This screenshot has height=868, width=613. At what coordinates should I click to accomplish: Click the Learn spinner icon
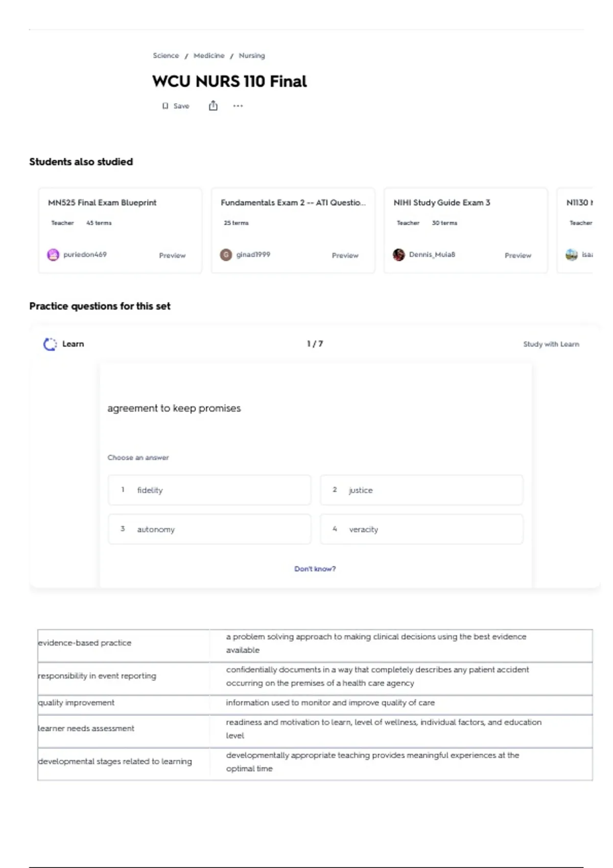pos(50,344)
